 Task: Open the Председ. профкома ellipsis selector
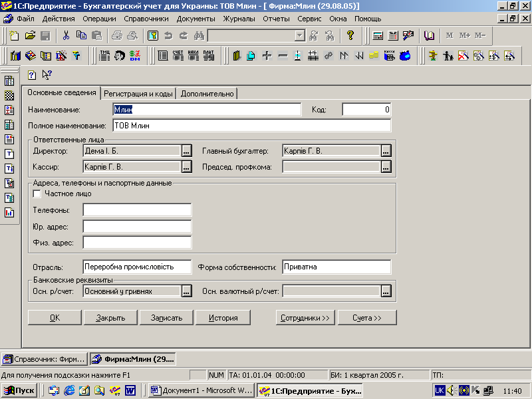[386, 167]
